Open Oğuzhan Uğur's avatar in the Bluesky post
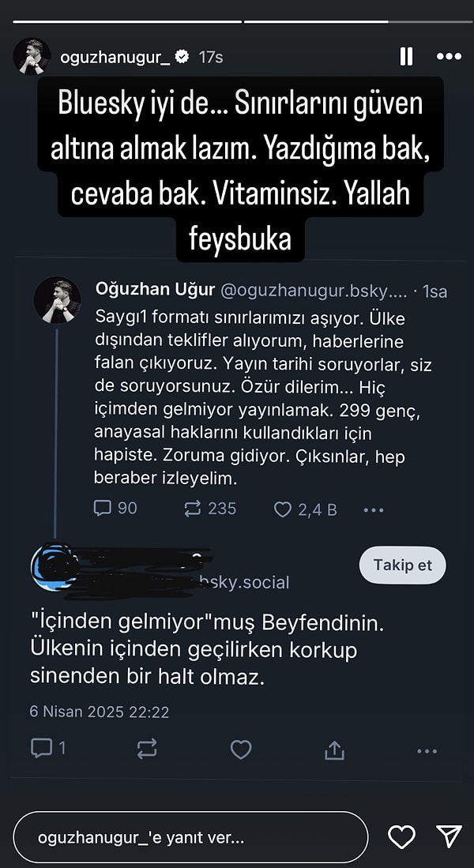 point(57,299)
